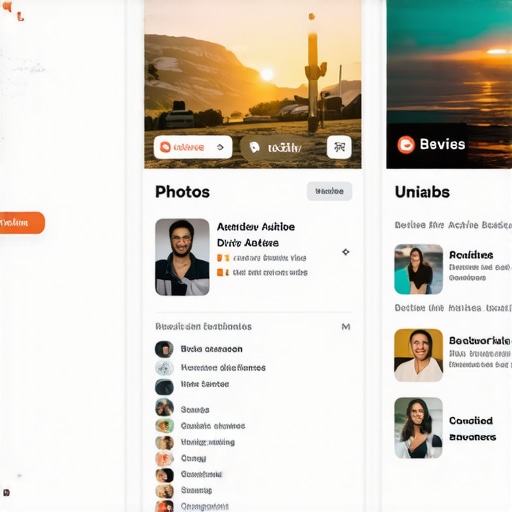
Task: Click the small dark icon at the sidebar bottom
Action: (6, 492)
